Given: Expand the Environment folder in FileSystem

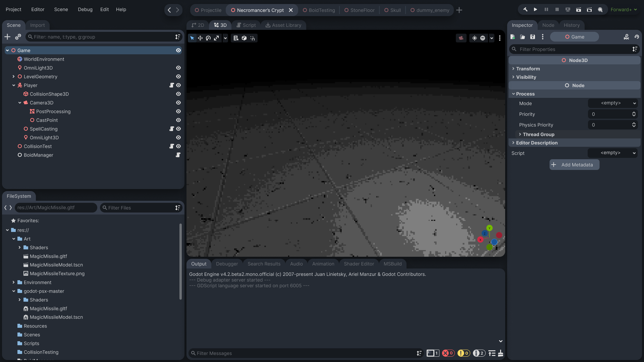Looking at the screenshot, I should pyautogui.click(x=13, y=282).
